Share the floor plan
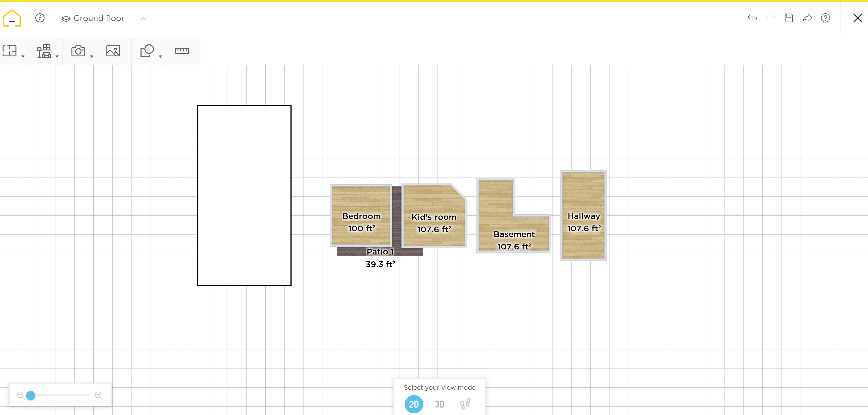 click(x=807, y=18)
